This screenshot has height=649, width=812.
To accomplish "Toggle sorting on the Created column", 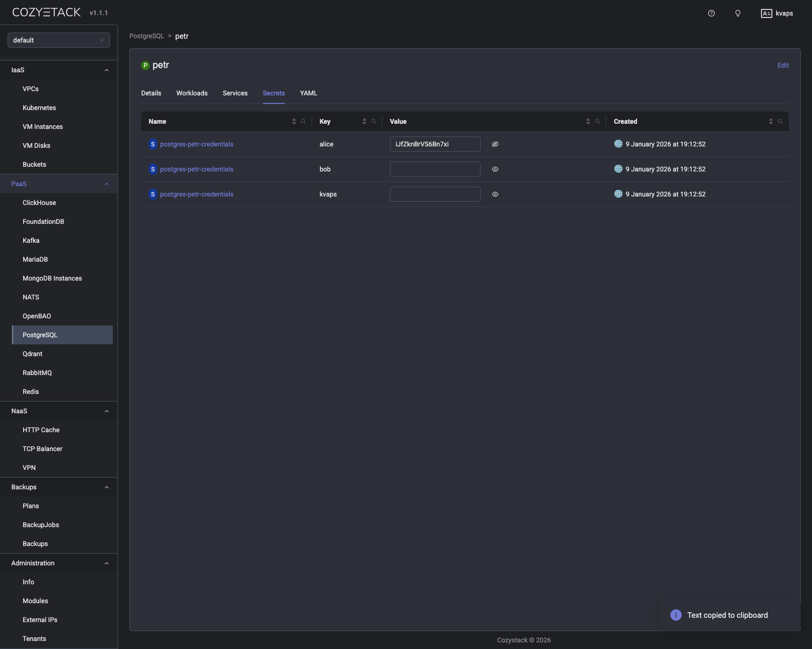I will 771,121.
